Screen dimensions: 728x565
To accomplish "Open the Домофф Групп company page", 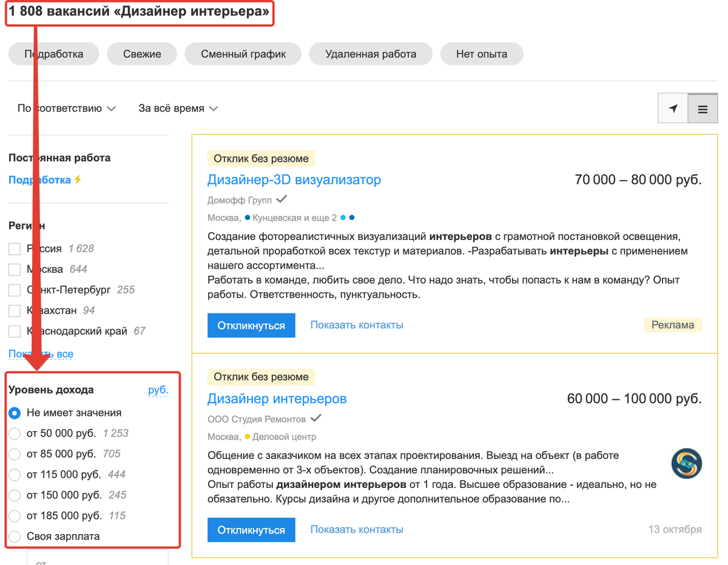I will (240, 201).
